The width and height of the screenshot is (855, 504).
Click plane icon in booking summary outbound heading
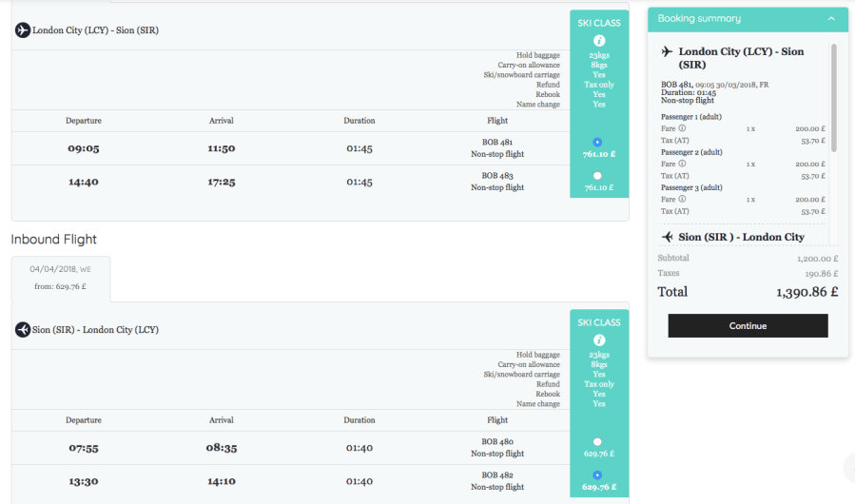667,51
